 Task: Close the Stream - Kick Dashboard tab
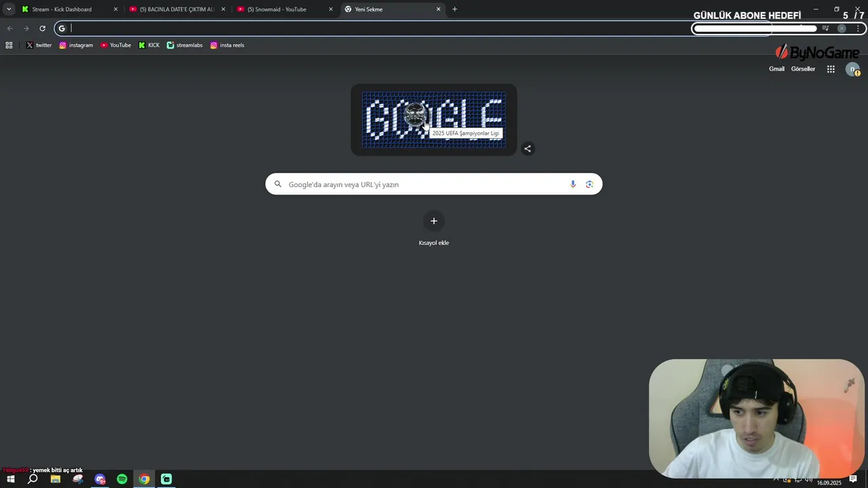pos(115,9)
